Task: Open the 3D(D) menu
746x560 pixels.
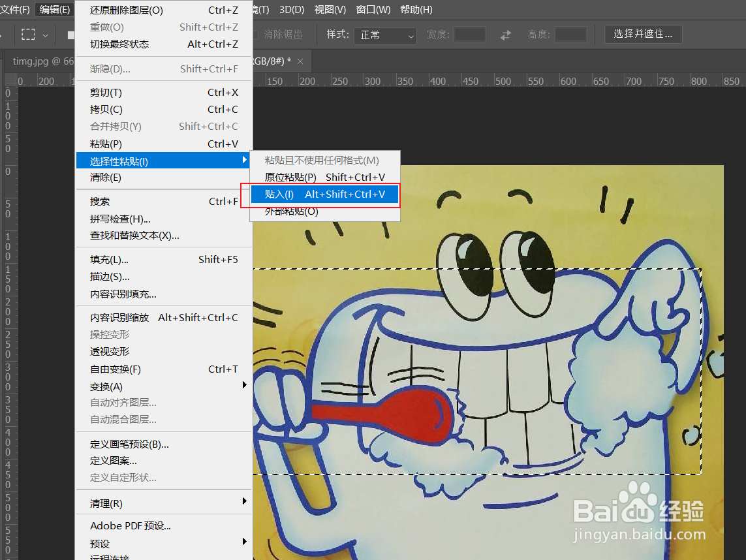Action: (292, 10)
